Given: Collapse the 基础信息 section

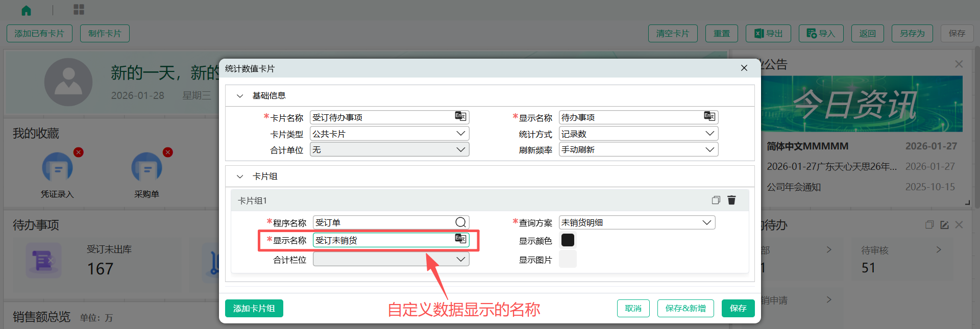Looking at the screenshot, I should coord(240,96).
